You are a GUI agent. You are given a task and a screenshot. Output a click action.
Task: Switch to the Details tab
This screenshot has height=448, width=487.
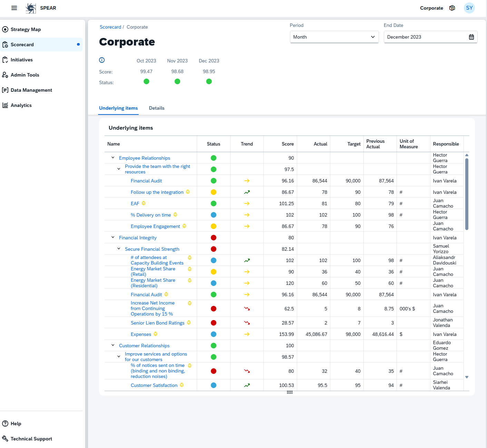pyautogui.click(x=157, y=108)
